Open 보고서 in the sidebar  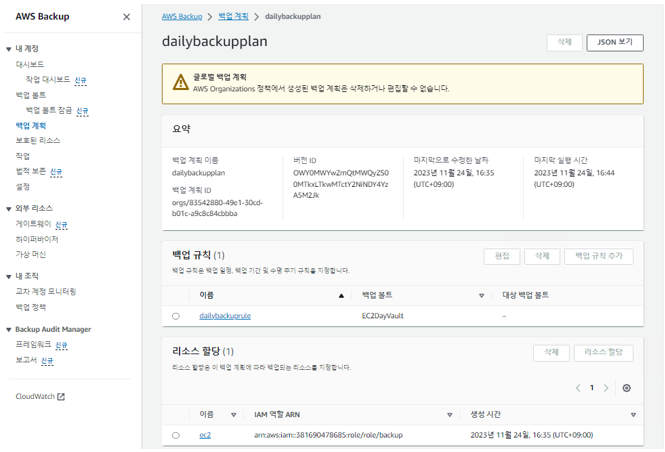point(26,360)
